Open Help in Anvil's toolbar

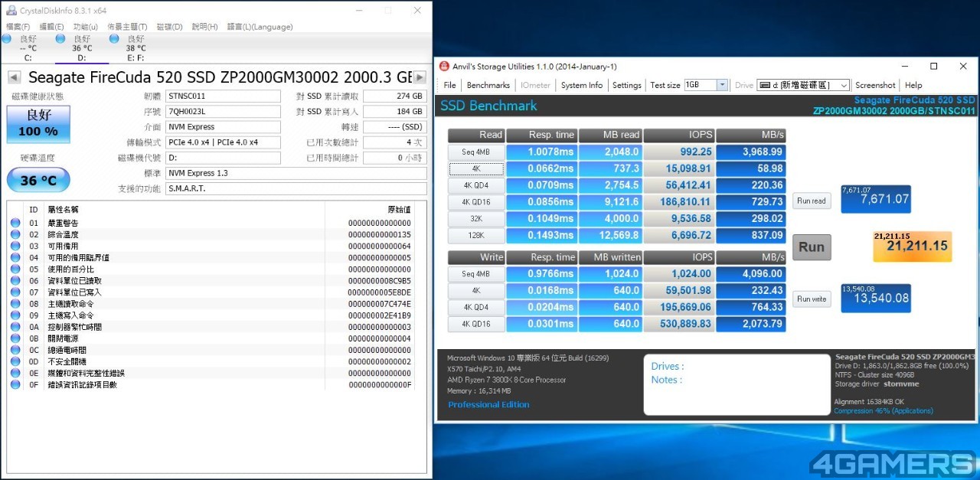pyautogui.click(x=913, y=85)
